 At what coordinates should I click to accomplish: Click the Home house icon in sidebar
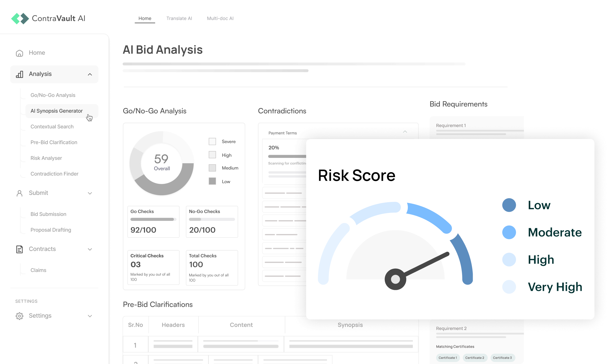19,53
